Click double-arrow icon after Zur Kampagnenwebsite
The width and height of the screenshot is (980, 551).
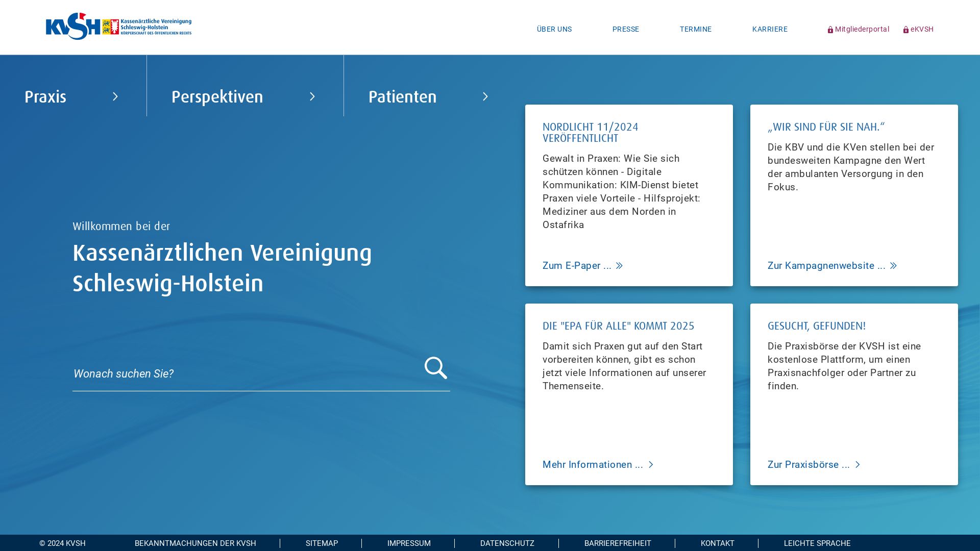[x=893, y=266]
